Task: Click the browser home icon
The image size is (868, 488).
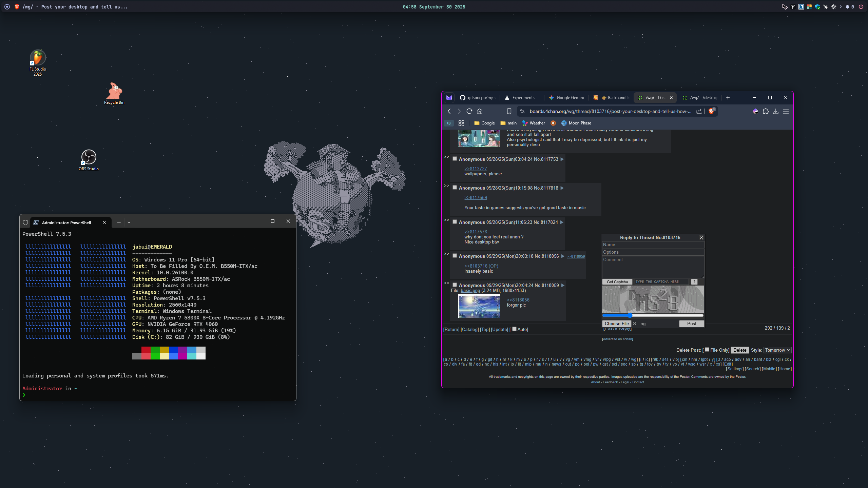Action: (480, 111)
